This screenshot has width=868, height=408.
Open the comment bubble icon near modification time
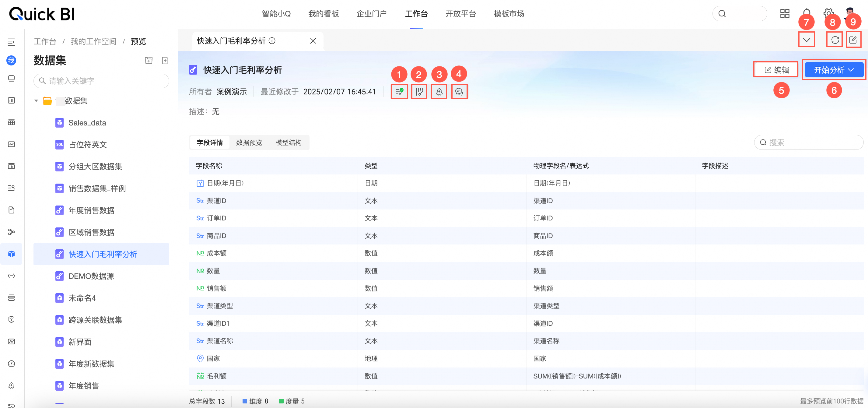click(459, 92)
